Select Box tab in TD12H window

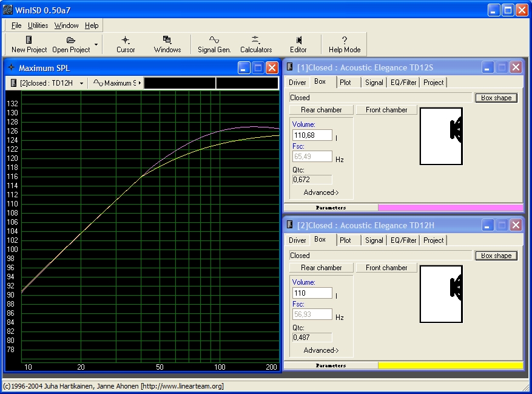320,239
